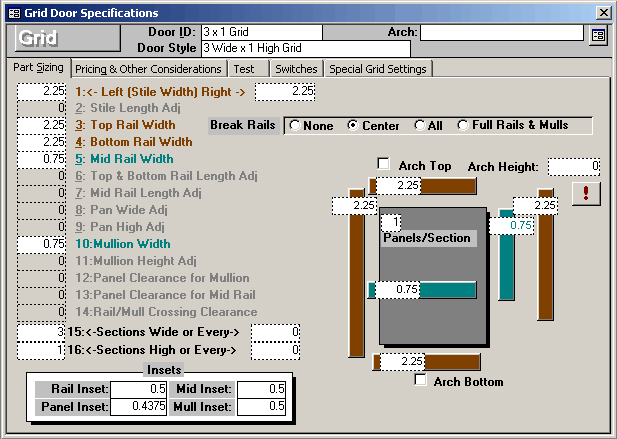Click the Arch Height input field
Viewport: 617px width, 439px height.
click(x=573, y=166)
